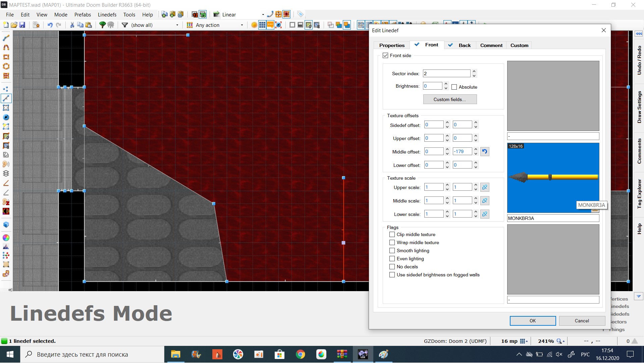Switch to Sectors mode icon
This screenshot has height=364, width=644.
[x=6, y=108]
